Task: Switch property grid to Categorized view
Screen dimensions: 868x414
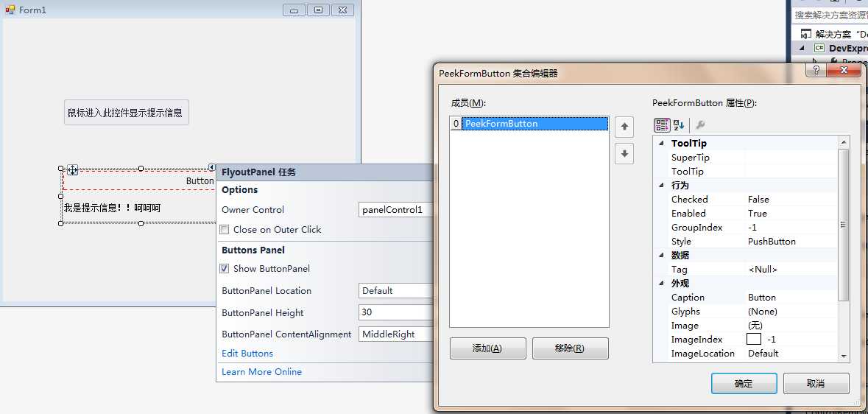Action: (662, 124)
